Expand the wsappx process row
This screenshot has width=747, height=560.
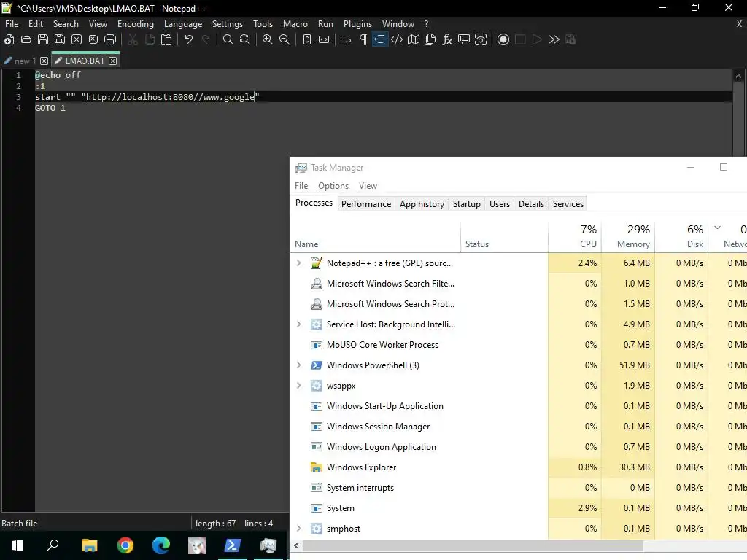coord(298,386)
